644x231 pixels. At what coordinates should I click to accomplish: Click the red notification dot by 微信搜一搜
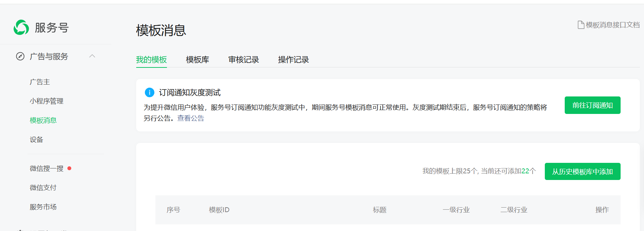click(69, 168)
